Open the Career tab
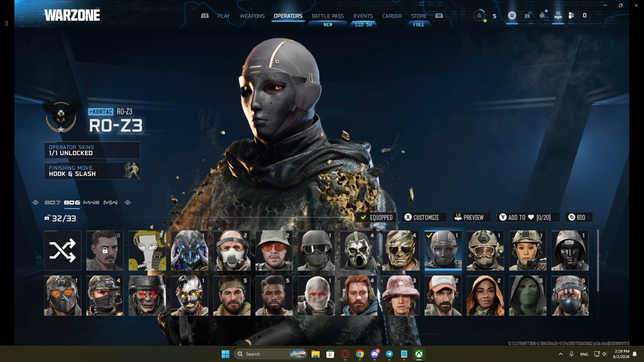Image resolution: width=644 pixels, height=362 pixels. (x=392, y=16)
